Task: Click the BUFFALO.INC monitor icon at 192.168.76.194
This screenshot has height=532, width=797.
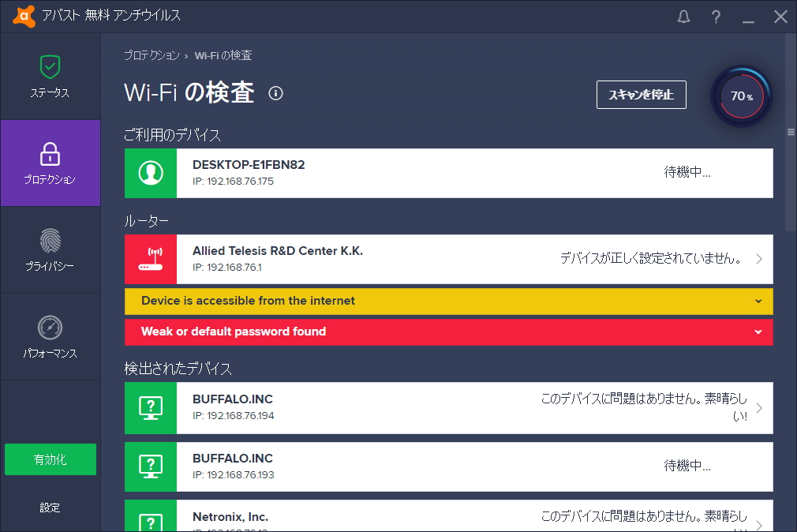Action: click(x=150, y=408)
